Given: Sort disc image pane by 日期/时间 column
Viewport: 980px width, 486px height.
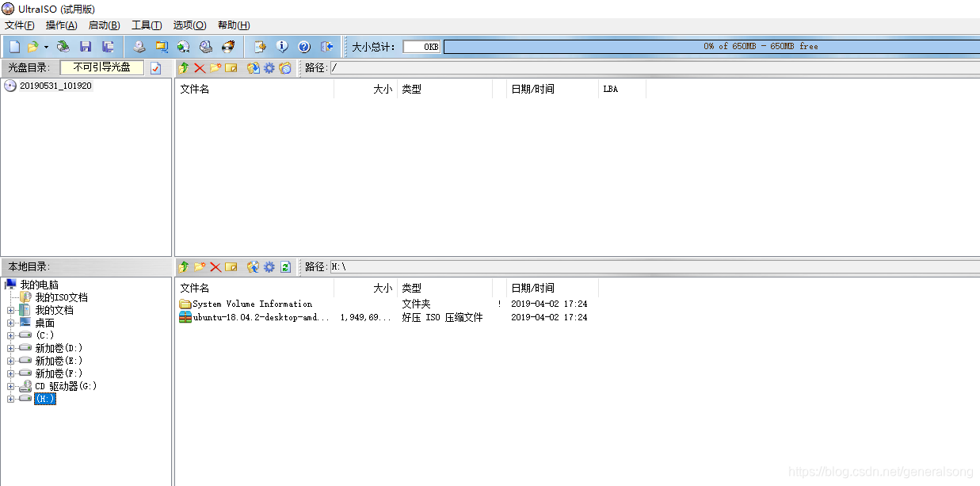Looking at the screenshot, I should click(552, 90).
